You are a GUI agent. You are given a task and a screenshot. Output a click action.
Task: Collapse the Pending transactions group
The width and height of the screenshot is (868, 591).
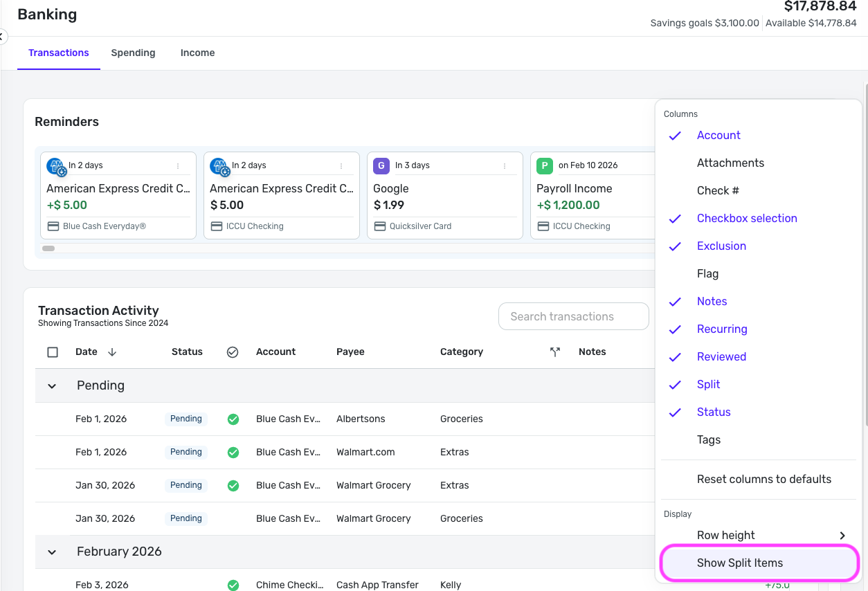coord(52,386)
